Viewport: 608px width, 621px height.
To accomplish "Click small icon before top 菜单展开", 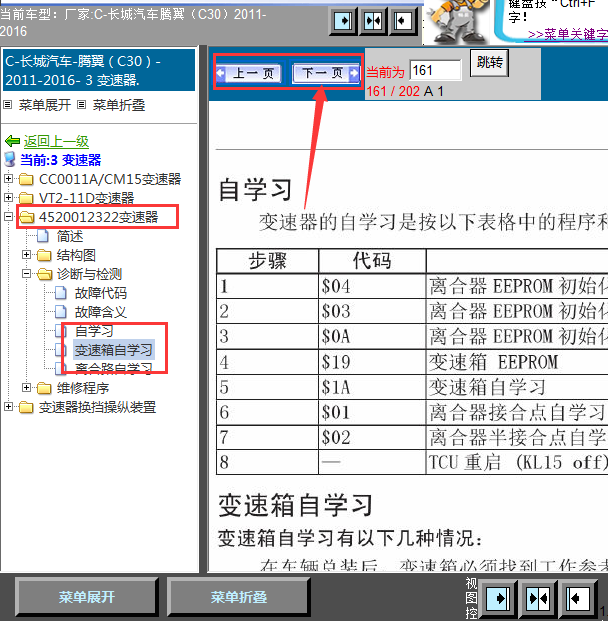I will click(8, 105).
